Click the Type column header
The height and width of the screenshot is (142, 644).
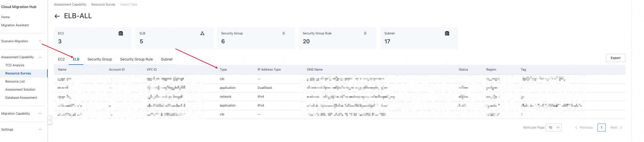[223, 70]
